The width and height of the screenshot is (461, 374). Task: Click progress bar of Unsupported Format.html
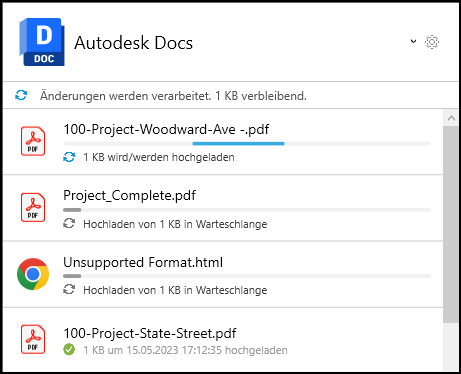[x=247, y=276]
